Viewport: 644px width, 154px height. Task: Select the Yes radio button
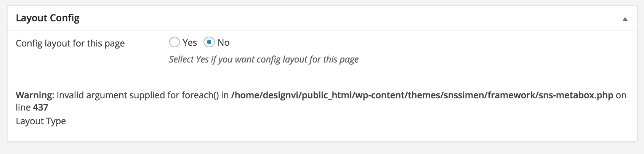[x=174, y=42]
